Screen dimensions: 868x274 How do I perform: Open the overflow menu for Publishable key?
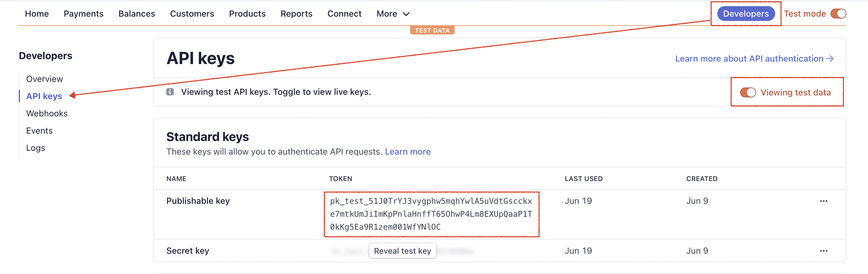824,200
